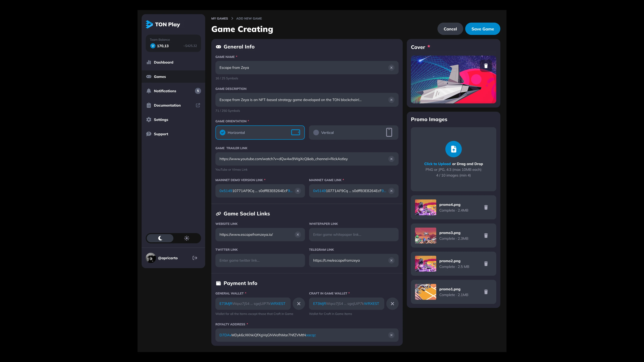
Task: Focus the Twitter Link input
Action: click(x=260, y=260)
